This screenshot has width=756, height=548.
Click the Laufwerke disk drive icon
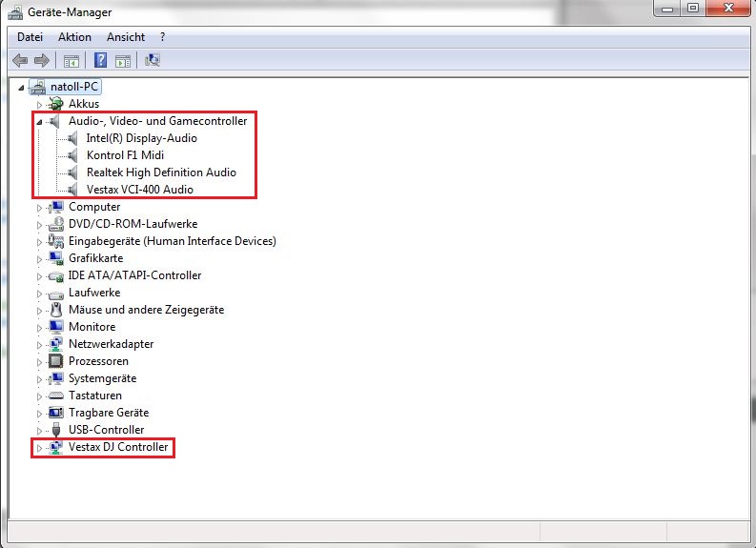[56, 294]
